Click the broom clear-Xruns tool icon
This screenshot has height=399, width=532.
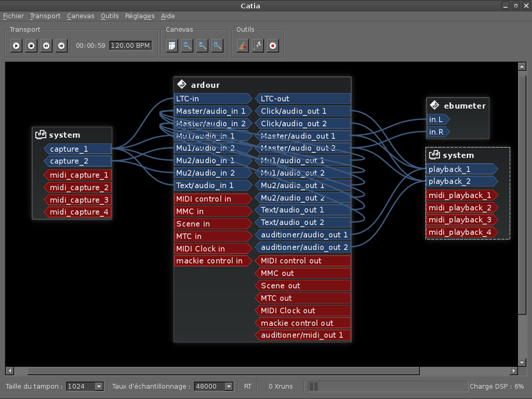(x=243, y=46)
